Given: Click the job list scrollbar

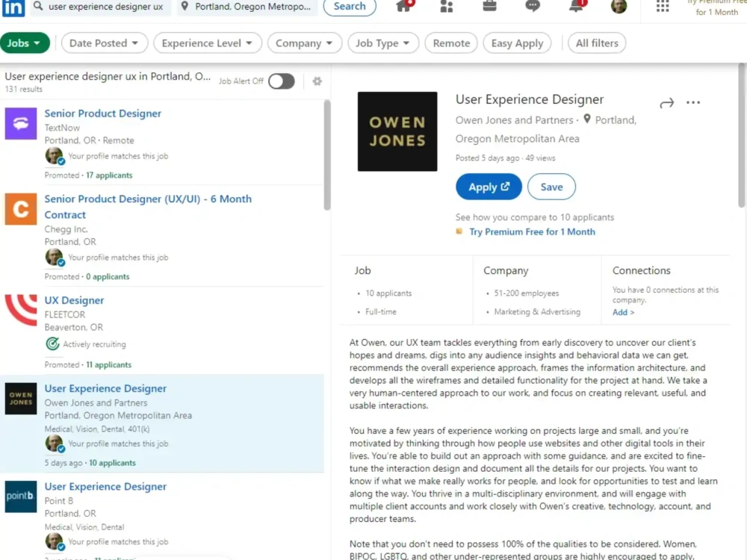Looking at the screenshot, I should coord(327,155).
